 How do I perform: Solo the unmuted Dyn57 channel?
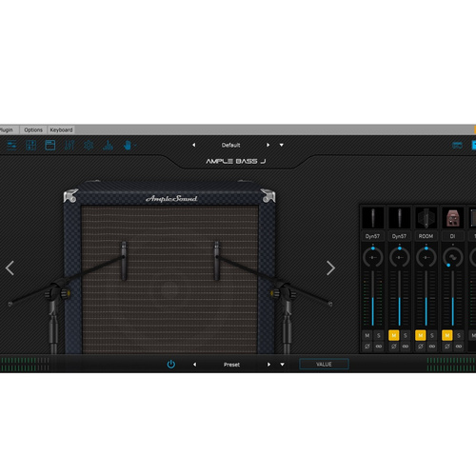pyautogui.click(x=379, y=335)
